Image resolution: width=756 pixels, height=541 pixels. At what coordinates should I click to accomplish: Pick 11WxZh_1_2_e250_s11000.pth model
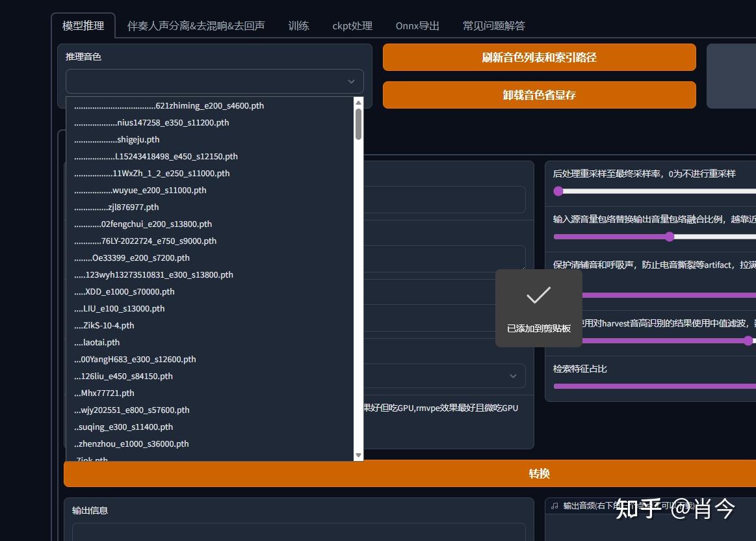pos(210,173)
